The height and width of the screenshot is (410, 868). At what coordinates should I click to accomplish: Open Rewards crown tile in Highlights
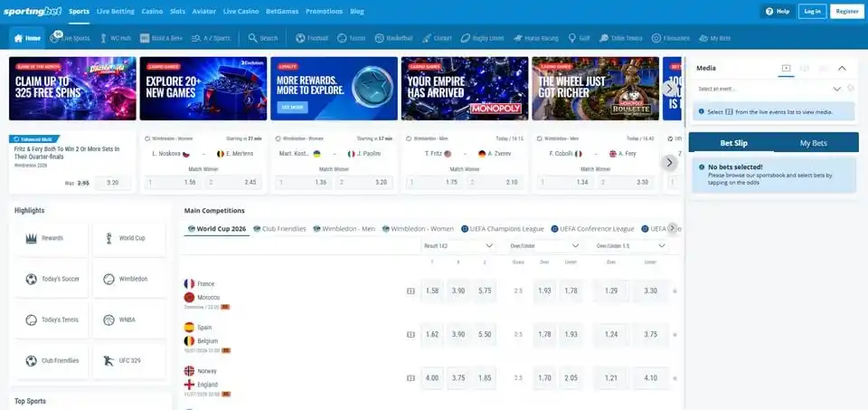pos(51,238)
